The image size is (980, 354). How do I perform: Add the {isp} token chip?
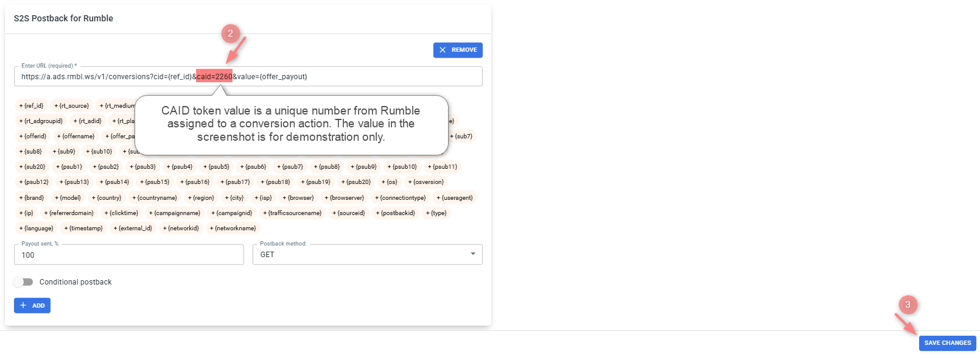coord(264,198)
